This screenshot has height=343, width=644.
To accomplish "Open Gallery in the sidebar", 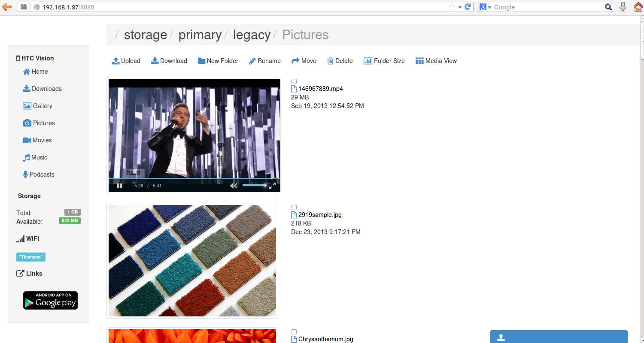I will (x=37, y=106).
